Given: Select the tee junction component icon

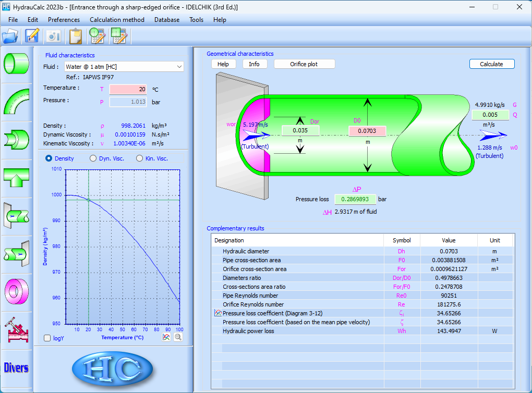Looking at the screenshot, I should 16,178.
